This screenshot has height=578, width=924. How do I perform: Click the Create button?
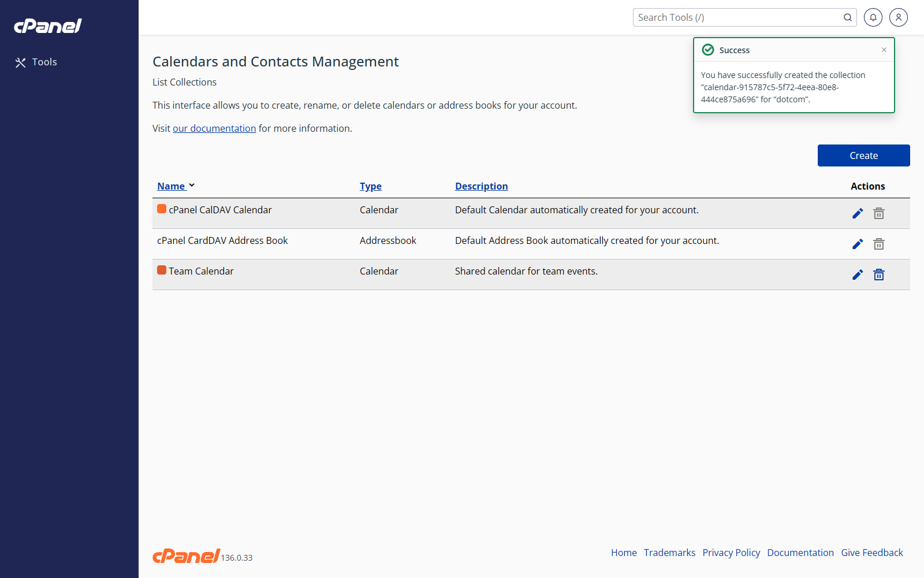click(x=864, y=155)
